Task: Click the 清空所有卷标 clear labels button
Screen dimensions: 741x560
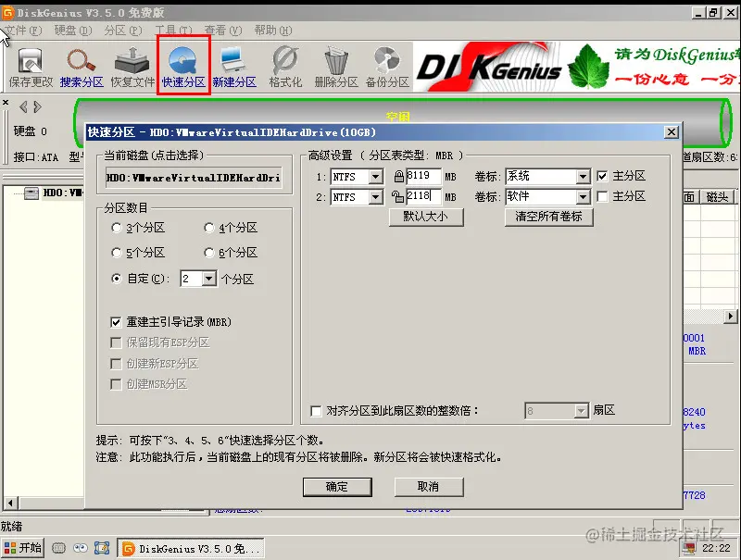Action: coord(548,217)
